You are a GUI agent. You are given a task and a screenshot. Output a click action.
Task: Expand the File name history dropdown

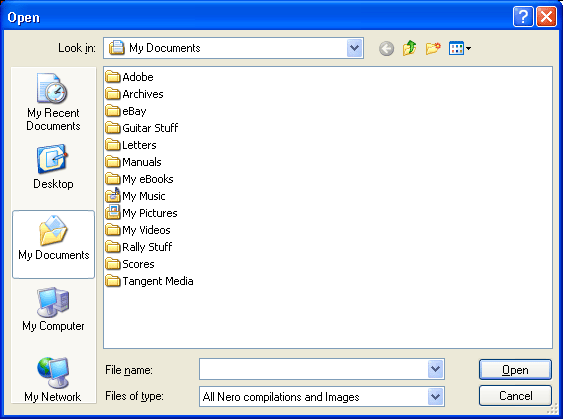coord(436,369)
